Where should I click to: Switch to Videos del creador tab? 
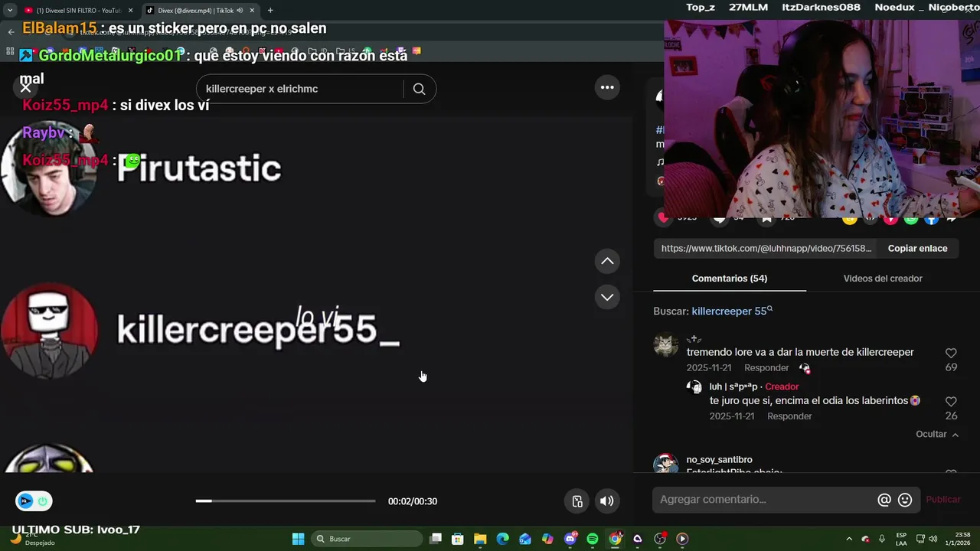coord(883,279)
